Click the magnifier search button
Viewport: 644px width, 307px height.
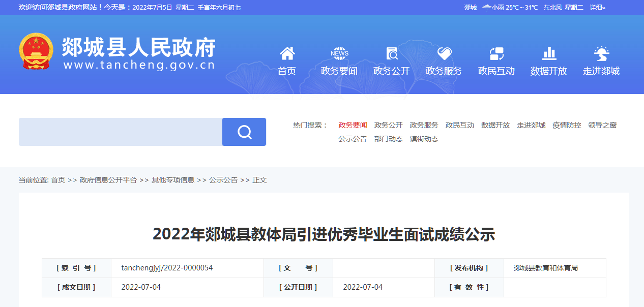click(x=244, y=132)
